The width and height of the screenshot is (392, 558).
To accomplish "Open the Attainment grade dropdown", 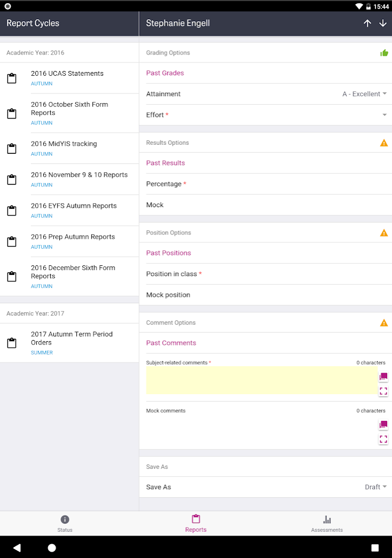I will coord(364,94).
